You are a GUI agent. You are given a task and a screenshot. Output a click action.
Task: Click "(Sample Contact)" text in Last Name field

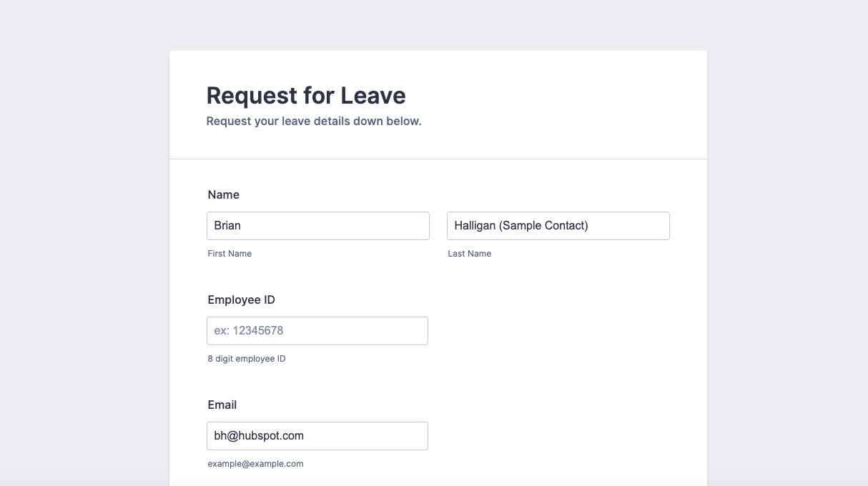[x=543, y=226]
